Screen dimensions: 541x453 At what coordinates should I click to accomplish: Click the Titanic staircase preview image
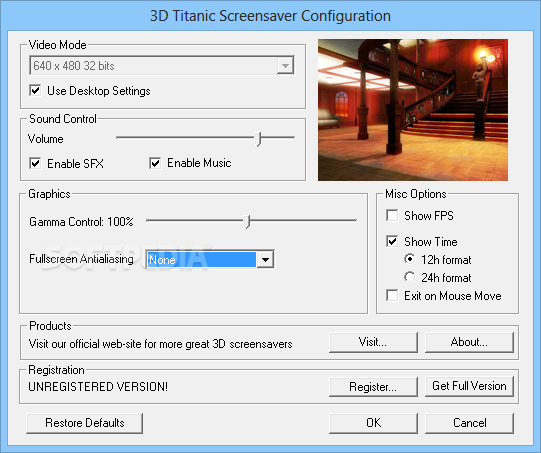coord(413,110)
